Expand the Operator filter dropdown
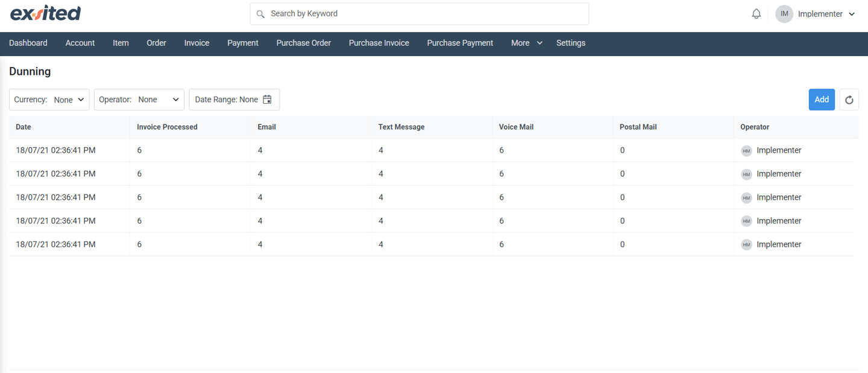868x373 pixels. coord(139,100)
